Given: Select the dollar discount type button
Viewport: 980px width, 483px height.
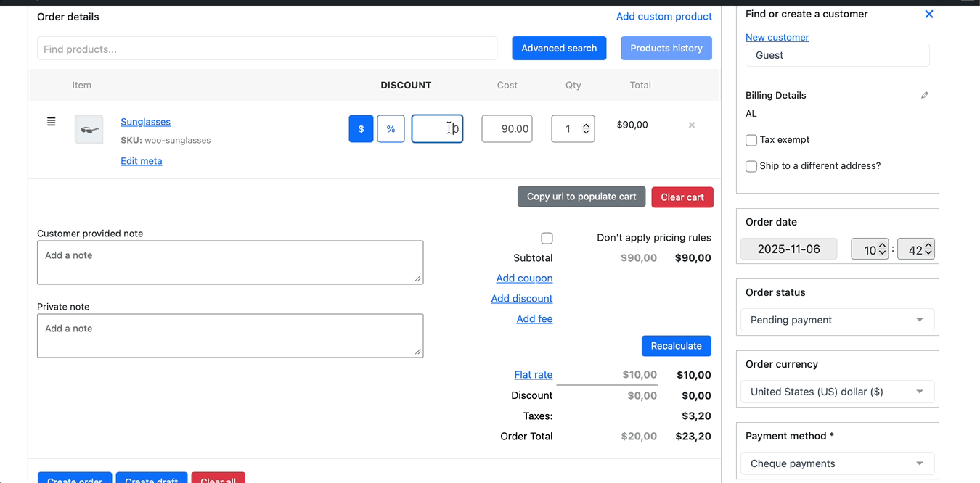Looking at the screenshot, I should click(361, 129).
